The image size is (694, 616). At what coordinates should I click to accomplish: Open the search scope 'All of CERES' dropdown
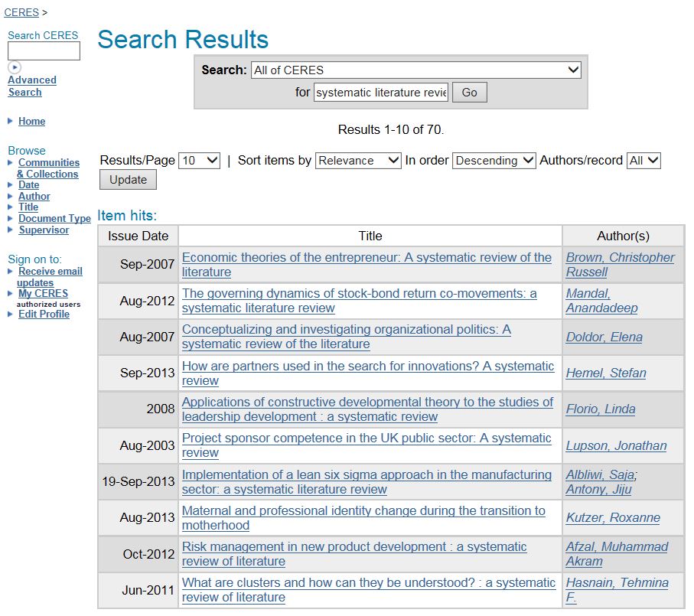click(x=415, y=70)
